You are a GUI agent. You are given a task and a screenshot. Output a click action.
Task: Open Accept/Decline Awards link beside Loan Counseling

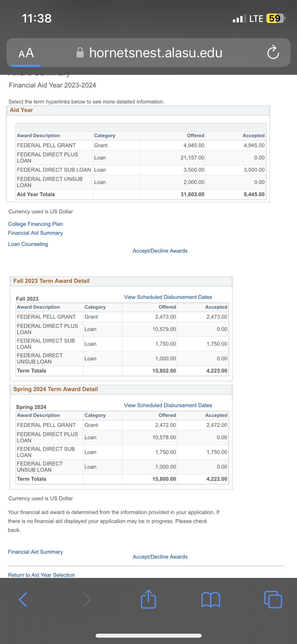[x=160, y=251]
